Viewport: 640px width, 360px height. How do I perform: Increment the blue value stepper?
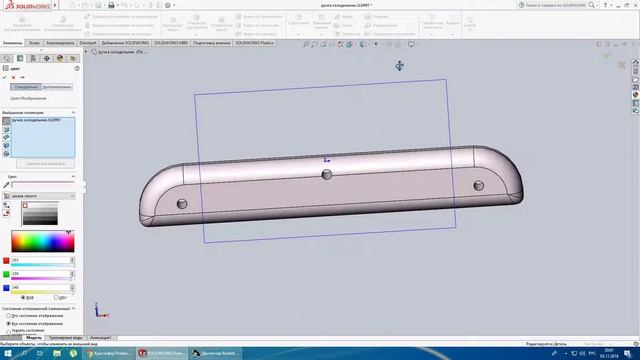click(x=72, y=287)
